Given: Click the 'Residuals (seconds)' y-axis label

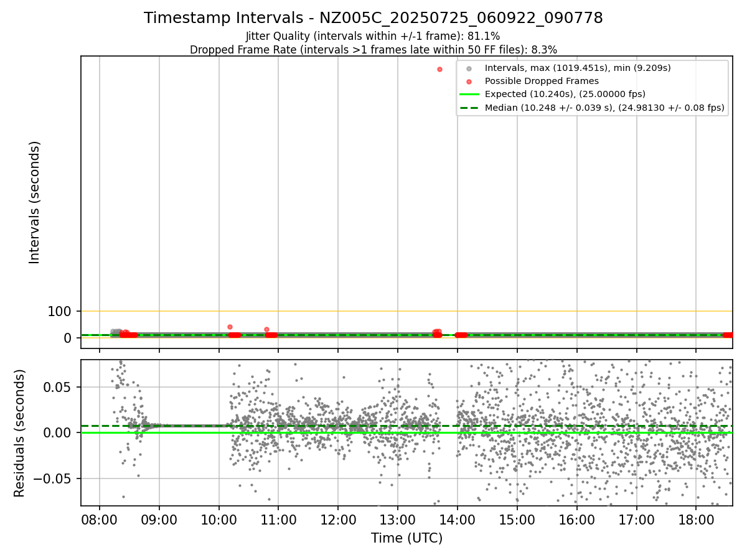Looking at the screenshot, I should (x=20, y=433).
